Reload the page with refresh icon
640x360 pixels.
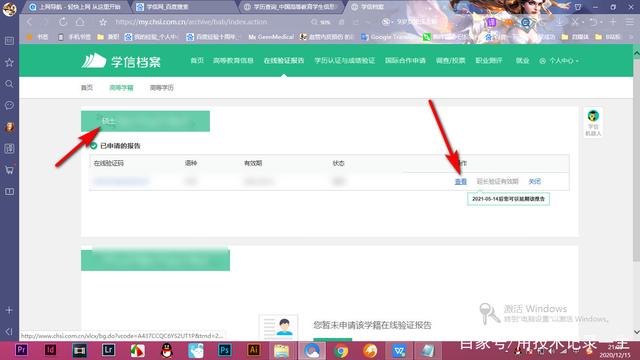coord(63,22)
